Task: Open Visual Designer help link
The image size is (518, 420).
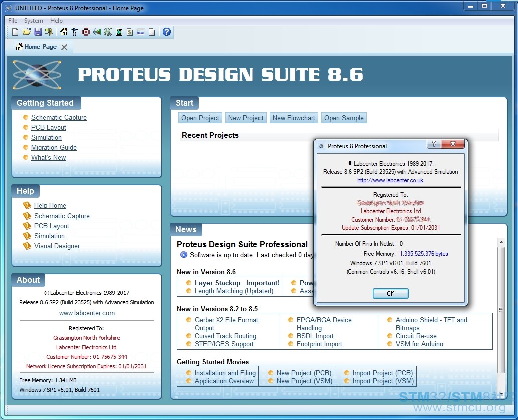Action: click(x=57, y=246)
